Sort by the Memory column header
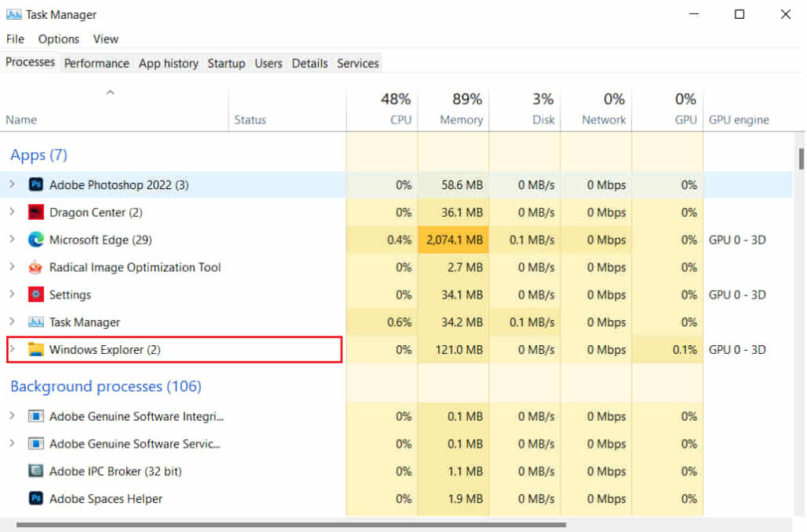This screenshot has height=532, width=807. [453, 110]
